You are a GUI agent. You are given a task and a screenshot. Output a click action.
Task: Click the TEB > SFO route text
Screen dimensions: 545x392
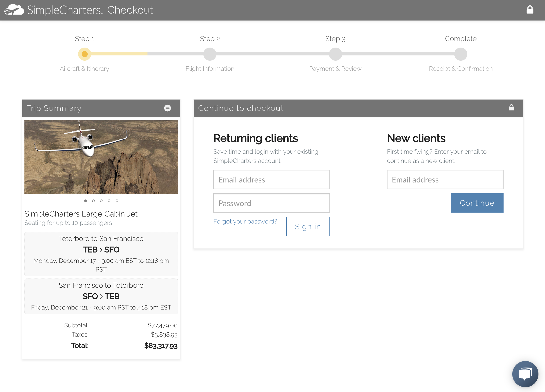[x=101, y=250]
